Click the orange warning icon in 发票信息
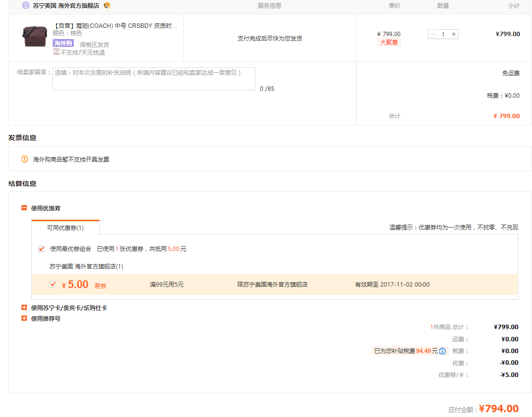The image size is (532, 417). (25, 159)
